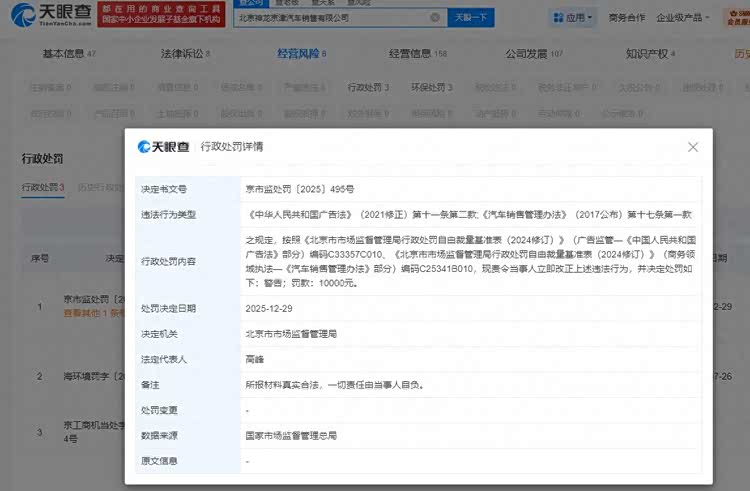This screenshot has width=750, height=491.
Task: Open the 企业级产品 dropdown
Action: pyautogui.click(x=685, y=17)
